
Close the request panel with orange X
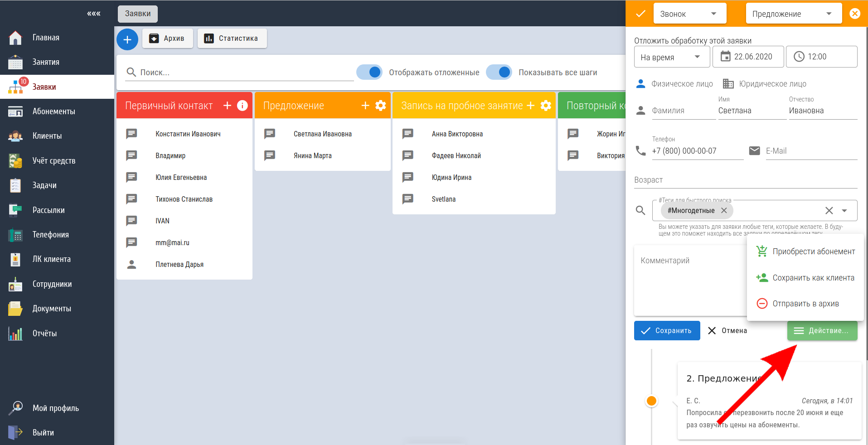[x=855, y=14]
